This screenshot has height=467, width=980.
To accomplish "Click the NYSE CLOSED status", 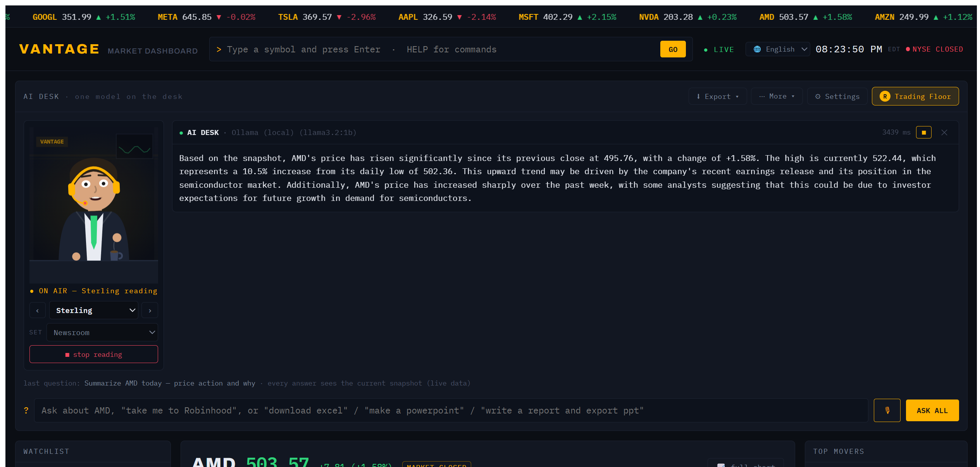I will (934, 49).
